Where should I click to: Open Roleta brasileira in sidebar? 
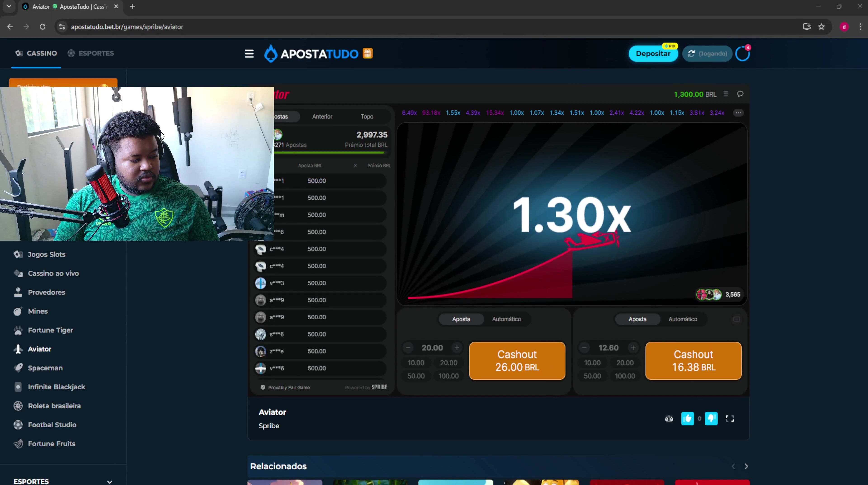[54, 406]
